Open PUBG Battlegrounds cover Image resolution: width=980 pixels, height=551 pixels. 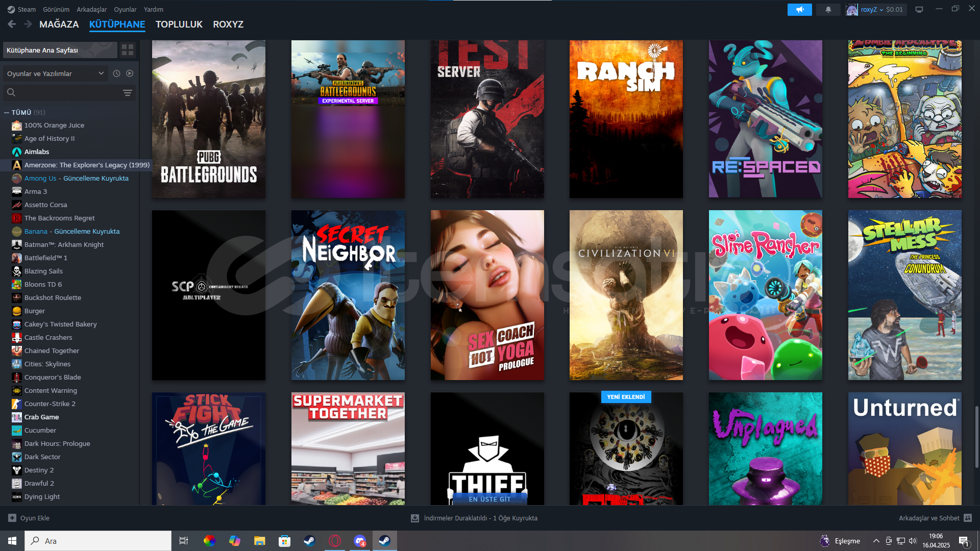(x=209, y=119)
